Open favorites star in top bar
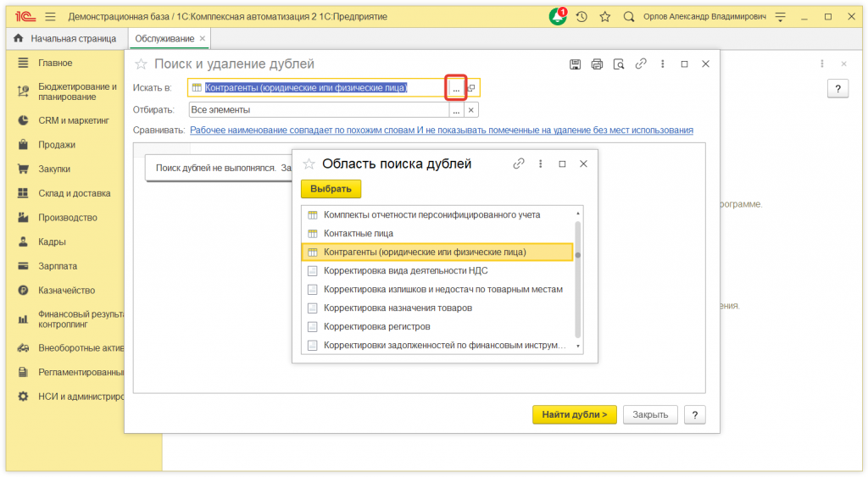 [604, 16]
